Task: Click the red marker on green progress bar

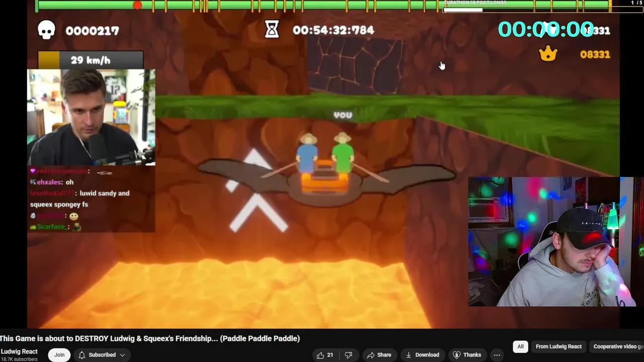Action: pos(137,6)
